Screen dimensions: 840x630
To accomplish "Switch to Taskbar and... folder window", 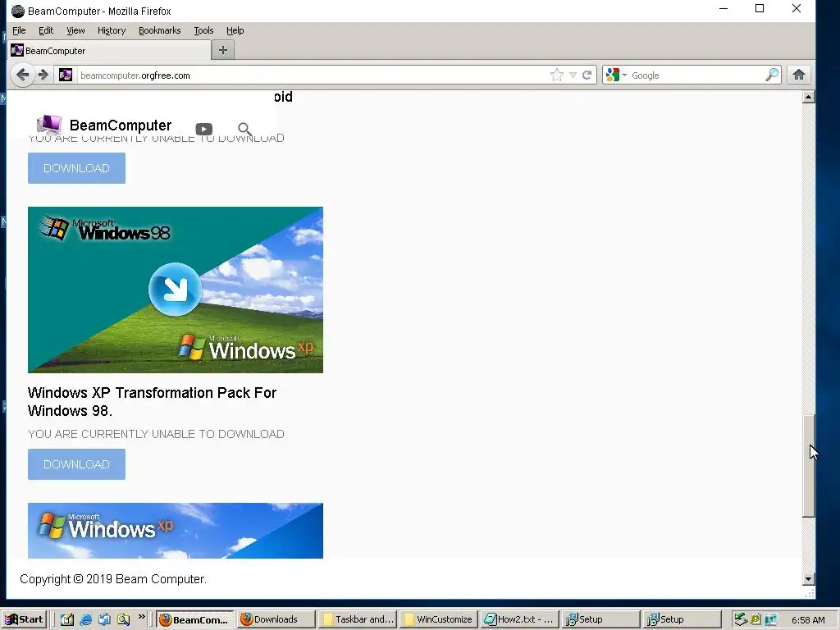I will pyautogui.click(x=358, y=619).
